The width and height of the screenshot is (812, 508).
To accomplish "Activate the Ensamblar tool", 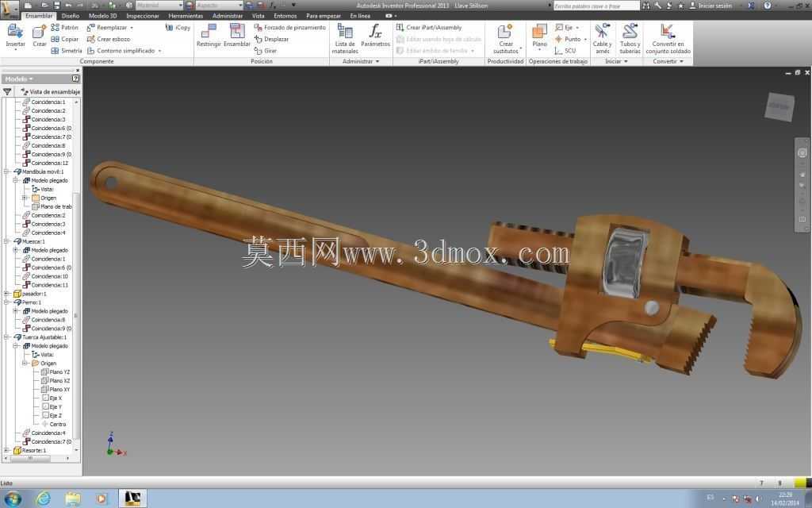I will click(x=236, y=36).
